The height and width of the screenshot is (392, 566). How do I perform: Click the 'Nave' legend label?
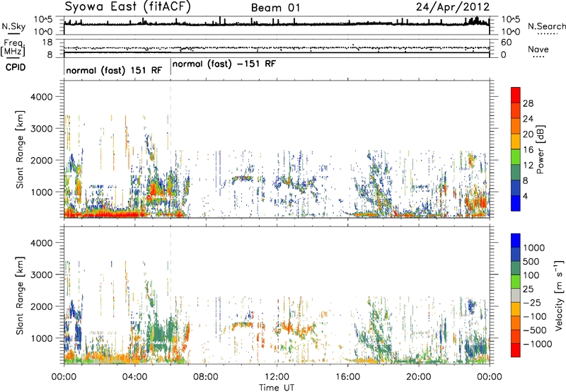pos(538,49)
